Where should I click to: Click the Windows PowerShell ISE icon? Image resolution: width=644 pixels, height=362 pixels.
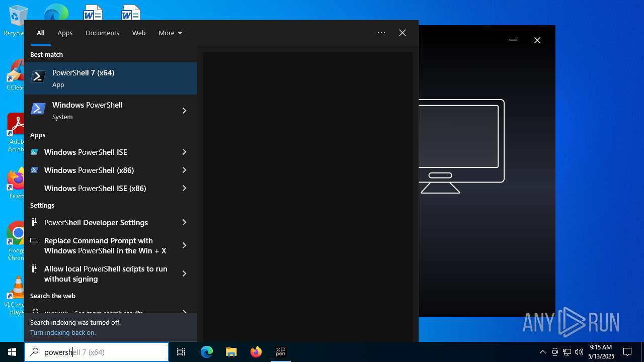[x=34, y=152]
